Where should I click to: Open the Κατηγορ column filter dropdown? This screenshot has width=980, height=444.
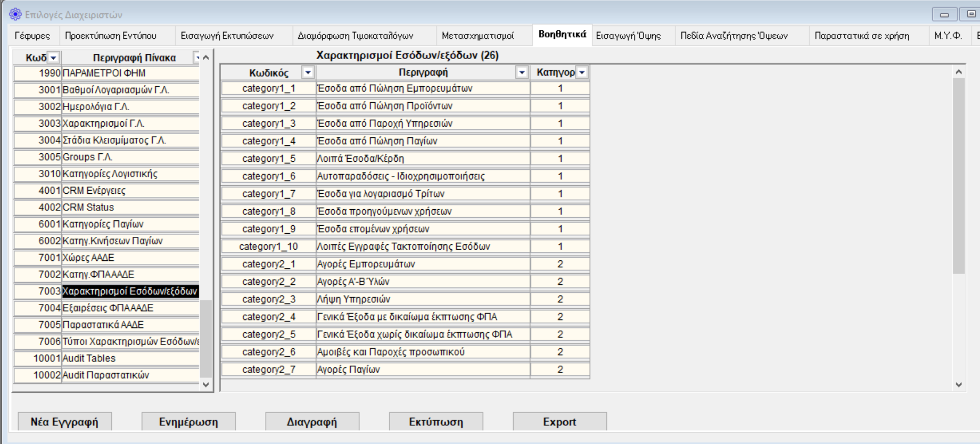(x=582, y=72)
